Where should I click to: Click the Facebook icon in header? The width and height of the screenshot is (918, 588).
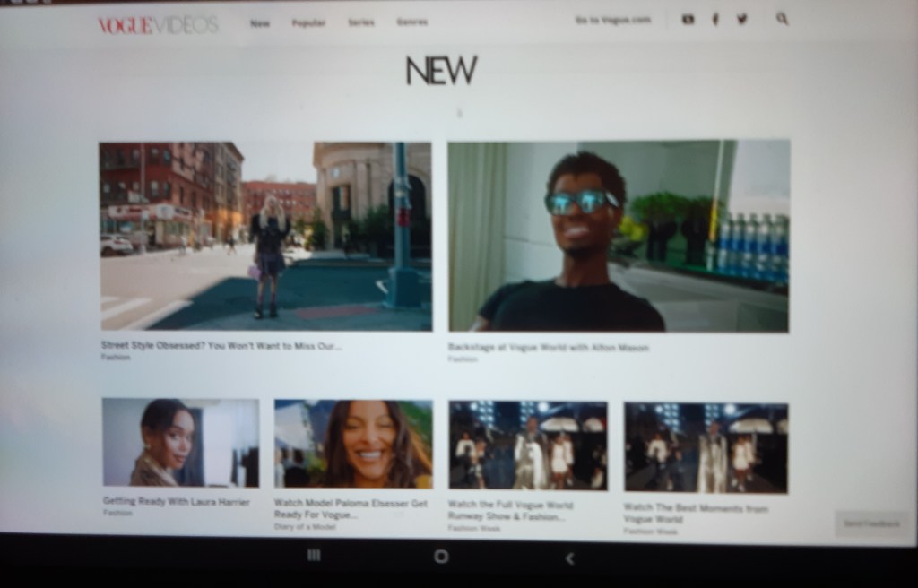coord(714,19)
